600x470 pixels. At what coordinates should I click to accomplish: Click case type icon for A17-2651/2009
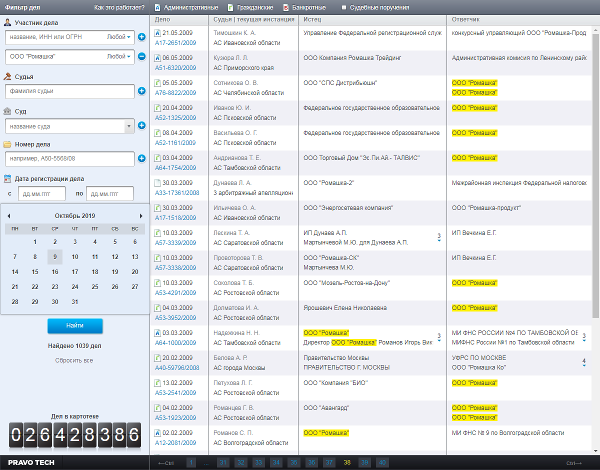pos(157,33)
